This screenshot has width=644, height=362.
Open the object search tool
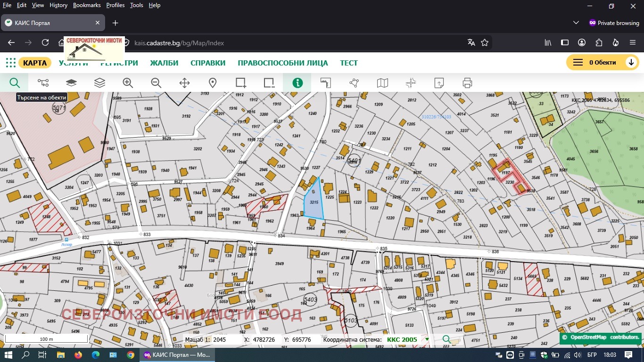(x=15, y=83)
